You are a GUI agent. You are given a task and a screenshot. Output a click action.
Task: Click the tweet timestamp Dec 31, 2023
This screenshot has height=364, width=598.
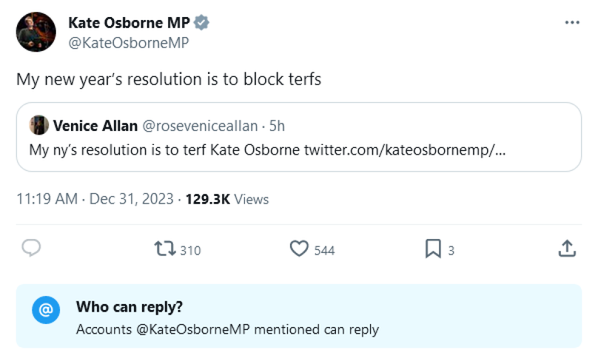click(x=130, y=199)
